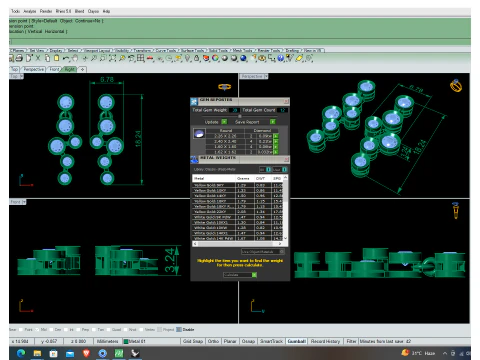Screen dimensions: 480x360
Task: Open the Render menu
Action: click(x=46, y=11)
